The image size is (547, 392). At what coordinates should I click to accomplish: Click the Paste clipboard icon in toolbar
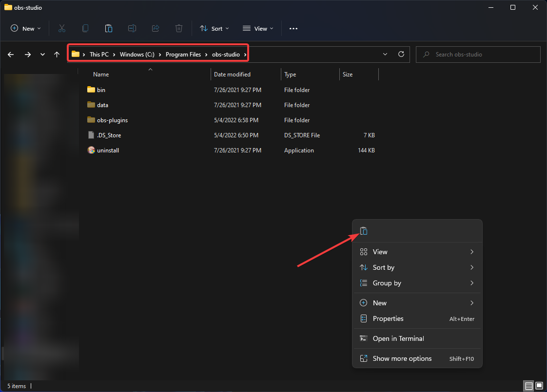pyautogui.click(x=109, y=29)
